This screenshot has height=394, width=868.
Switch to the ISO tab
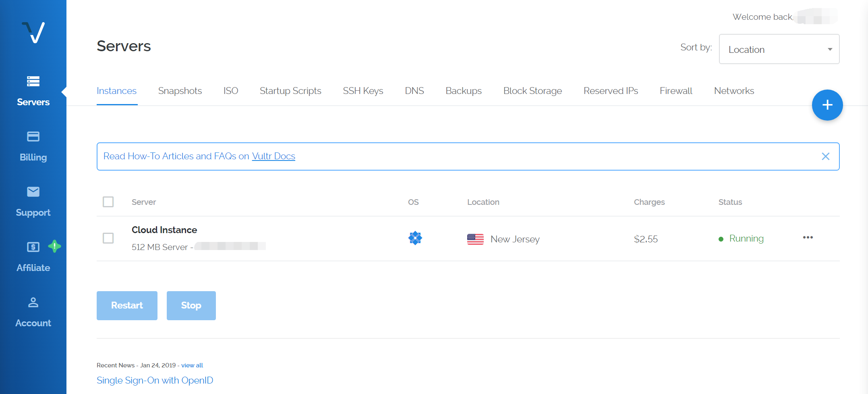pos(231,91)
